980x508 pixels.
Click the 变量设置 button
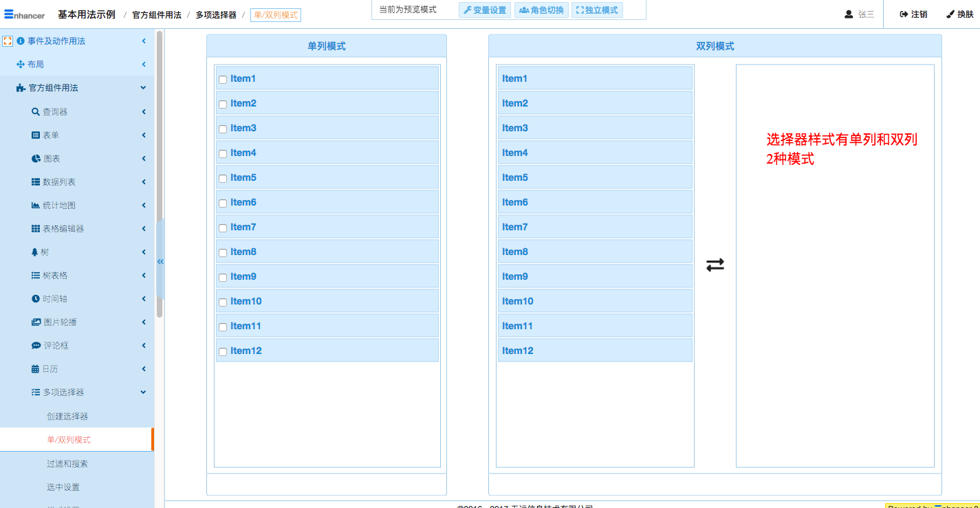(485, 10)
